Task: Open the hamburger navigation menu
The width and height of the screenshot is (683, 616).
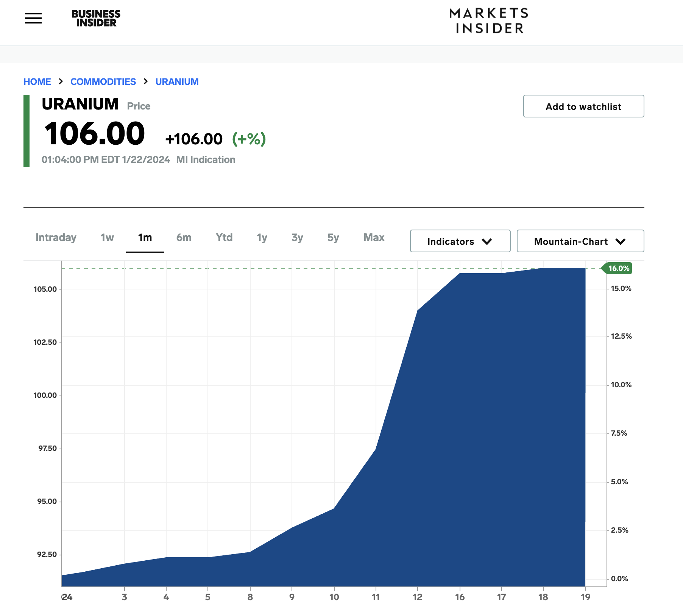Action: point(33,18)
